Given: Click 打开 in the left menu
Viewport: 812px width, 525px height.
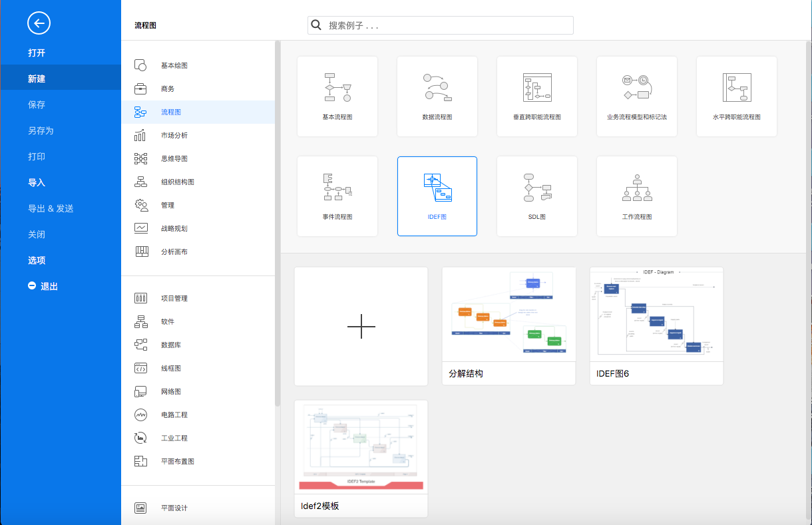Looking at the screenshot, I should [37, 53].
